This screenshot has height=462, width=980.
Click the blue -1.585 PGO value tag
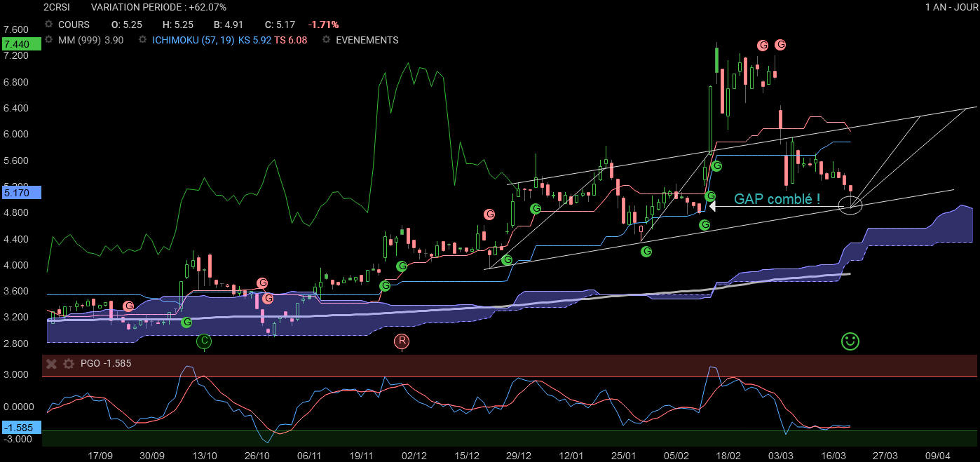pyautogui.click(x=22, y=428)
